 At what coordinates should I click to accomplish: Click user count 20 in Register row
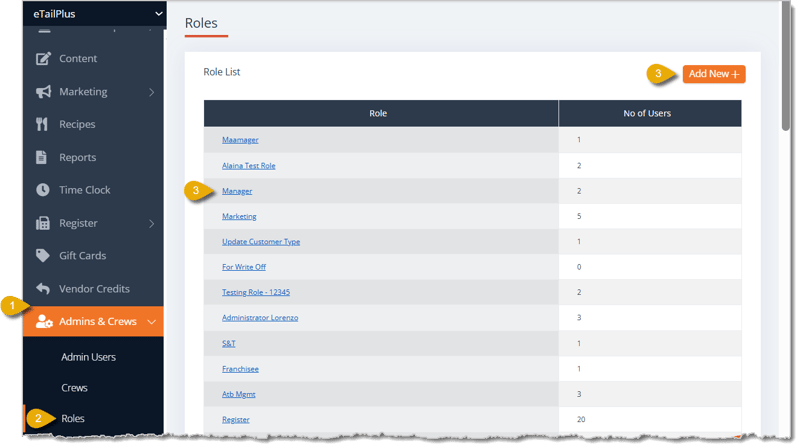tap(581, 419)
